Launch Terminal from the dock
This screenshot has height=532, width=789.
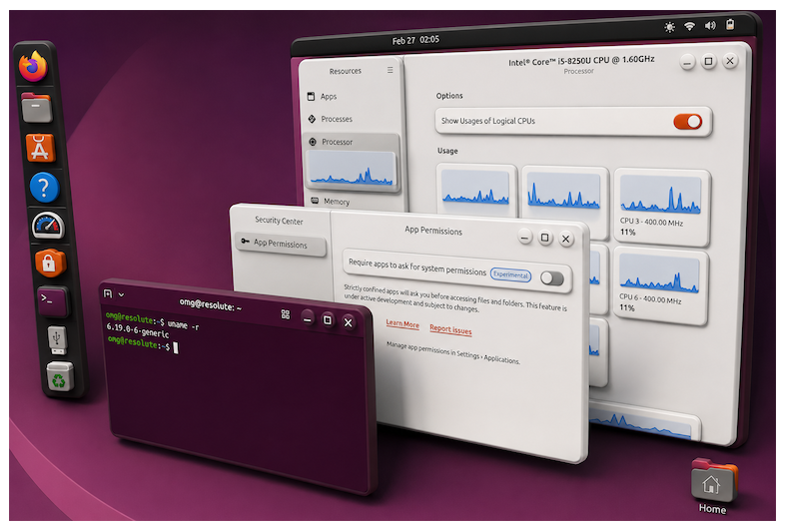[52, 300]
